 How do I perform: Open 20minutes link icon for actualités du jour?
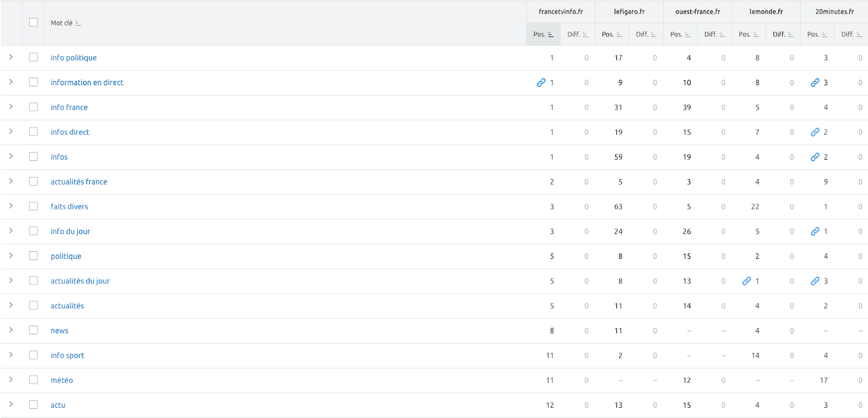pyautogui.click(x=815, y=281)
